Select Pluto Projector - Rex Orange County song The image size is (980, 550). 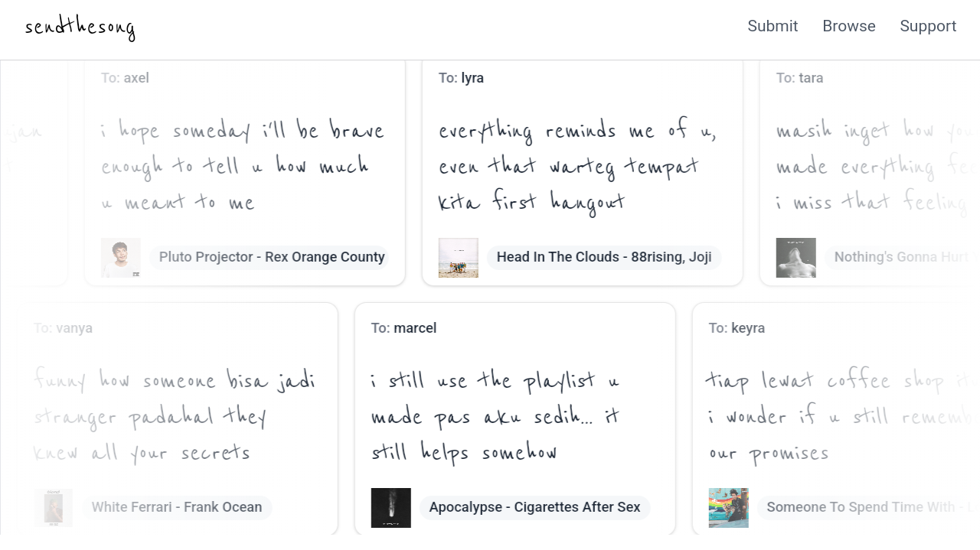[x=272, y=257]
